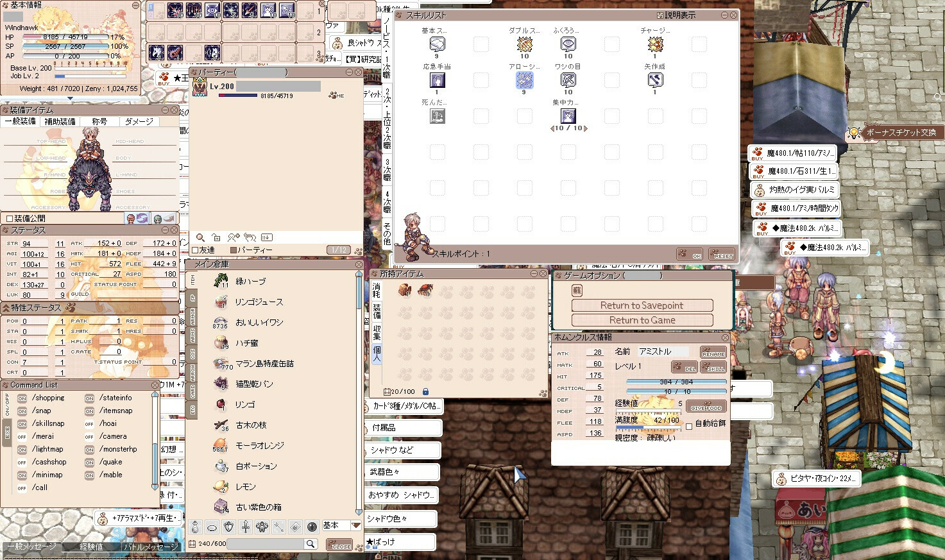The height and width of the screenshot is (560, 945).
Task: Toggle the /camera command switch
Action: [x=89, y=437]
